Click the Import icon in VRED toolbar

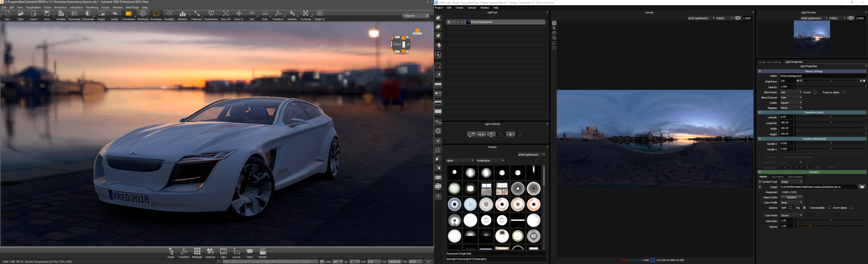point(34,15)
